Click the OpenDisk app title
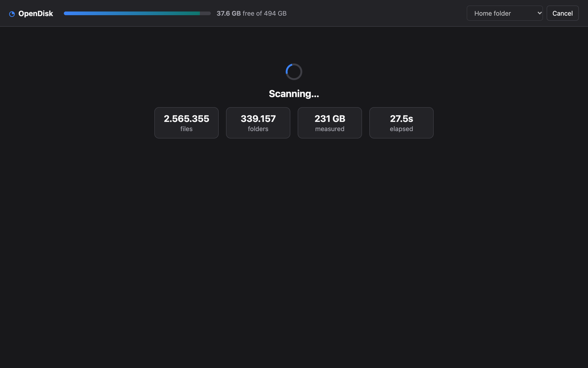The width and height of the screenshot is (588, 368). coord(36,13)
